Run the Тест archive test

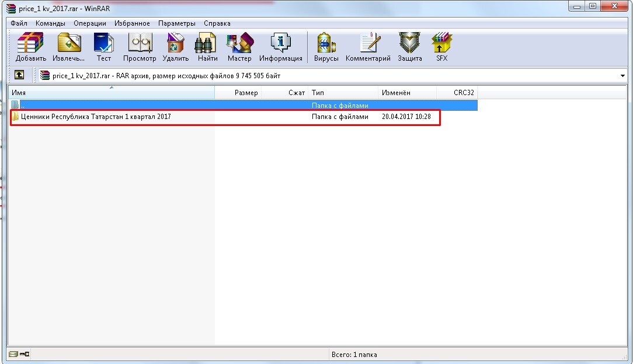[x=104, y=47]
